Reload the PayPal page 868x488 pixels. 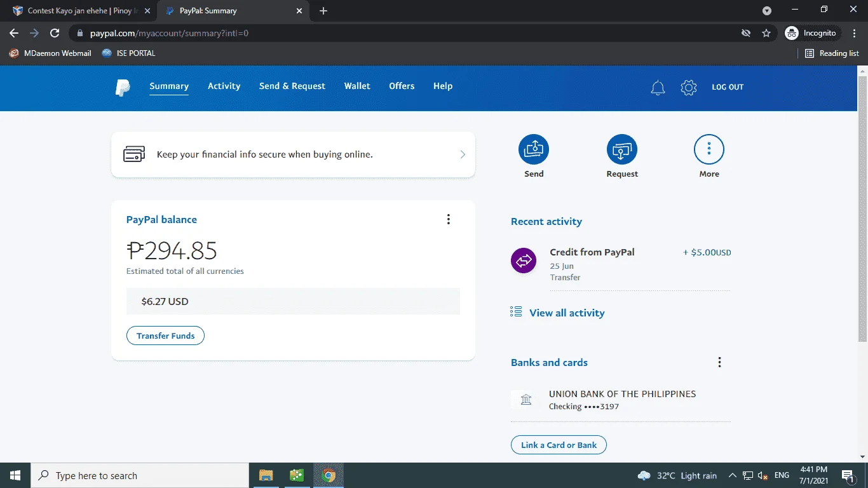click(55, 33)
